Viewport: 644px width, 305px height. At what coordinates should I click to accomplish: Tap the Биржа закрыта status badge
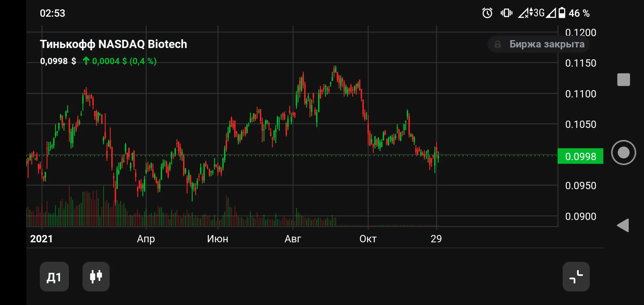click(539, 44)
